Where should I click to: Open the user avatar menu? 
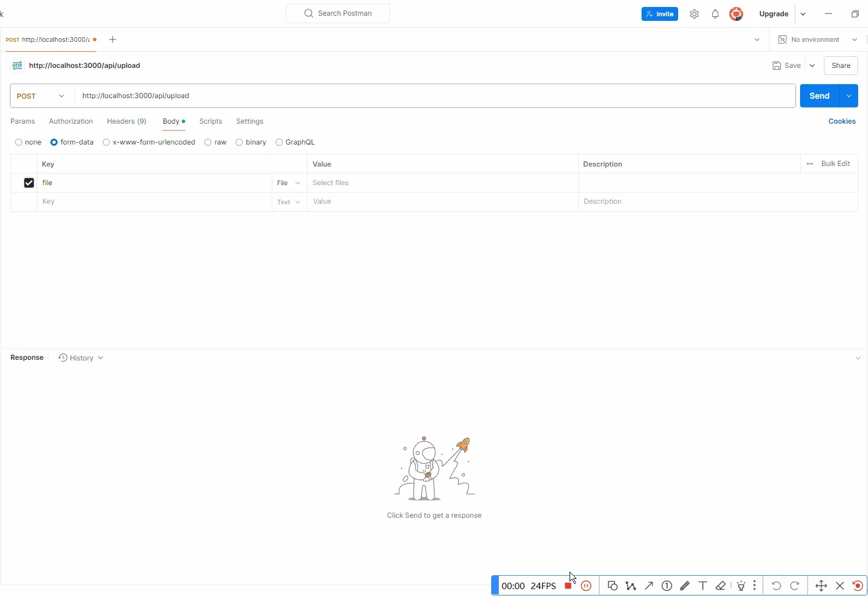coord(736,14)
